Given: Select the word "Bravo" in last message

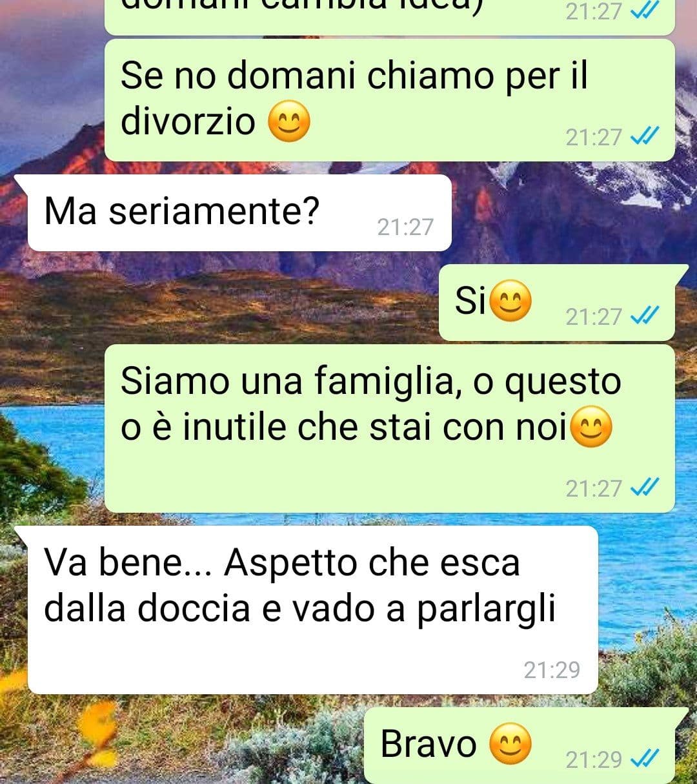Looking at the screenshot, I should [428, 743].
